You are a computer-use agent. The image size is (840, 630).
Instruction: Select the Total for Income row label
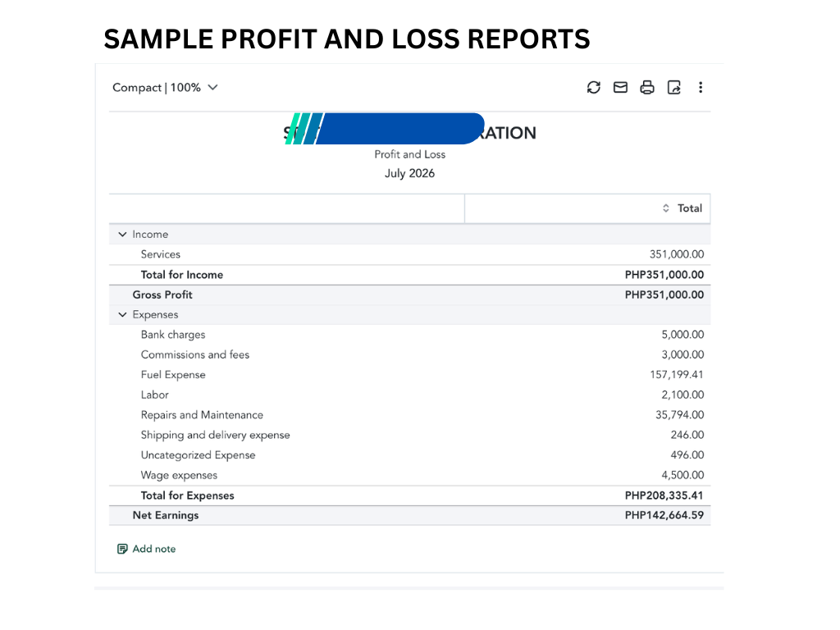click(181, 275)
